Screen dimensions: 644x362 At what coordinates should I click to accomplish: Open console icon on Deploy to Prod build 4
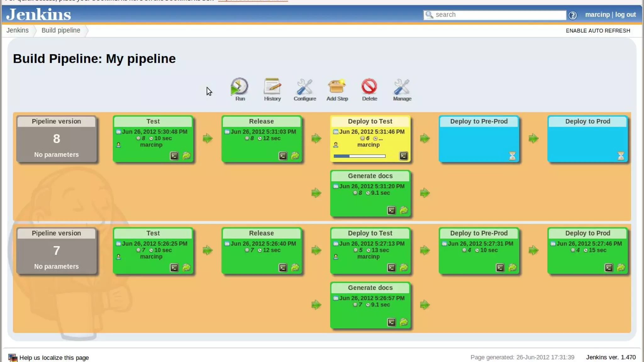609,268
